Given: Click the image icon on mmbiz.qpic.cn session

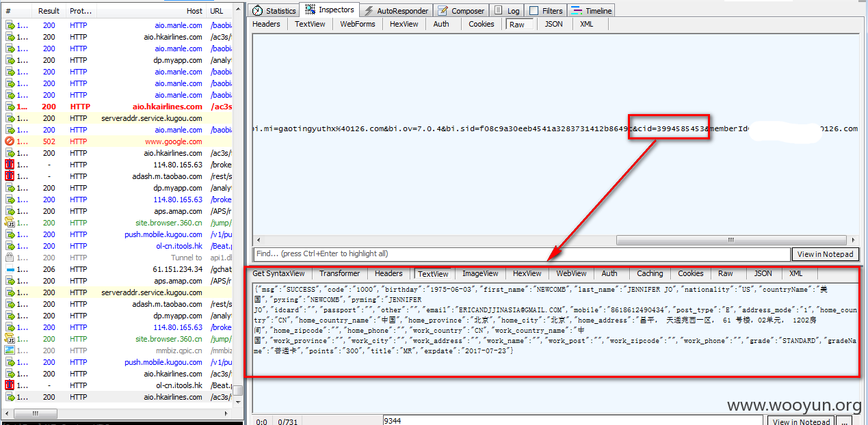Looking at the screenshot, I should (x=10, y=351).
